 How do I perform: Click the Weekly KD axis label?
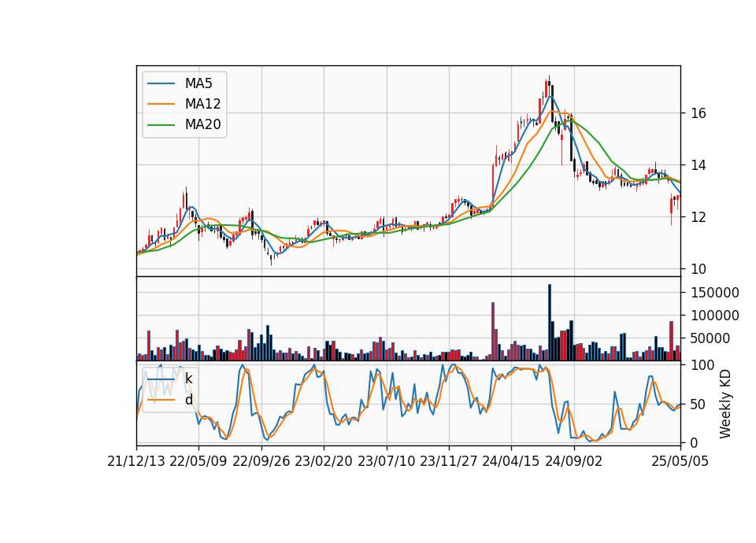tap(725, 404)
